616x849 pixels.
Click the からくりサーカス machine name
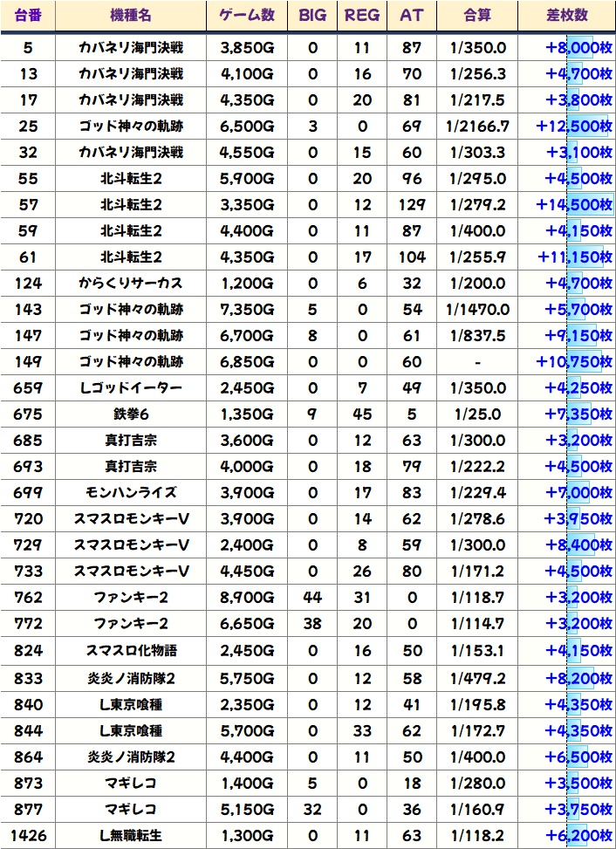(131, 284)
